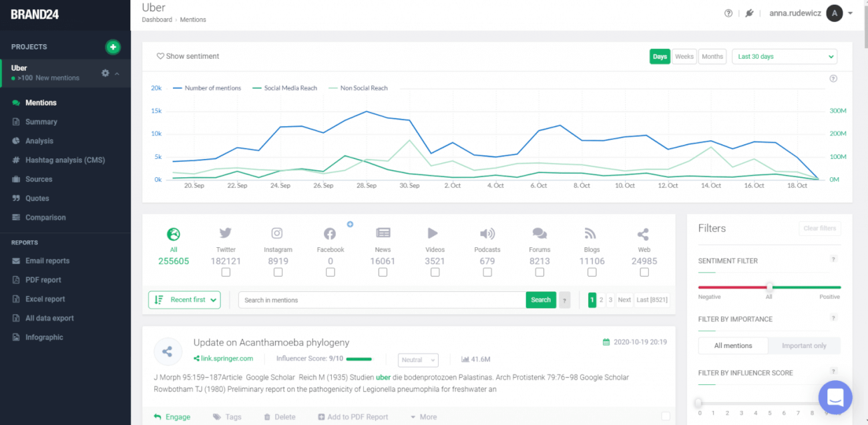Check the Facebook source checkbox
The image size is (868, 425).
coord(330,272)
